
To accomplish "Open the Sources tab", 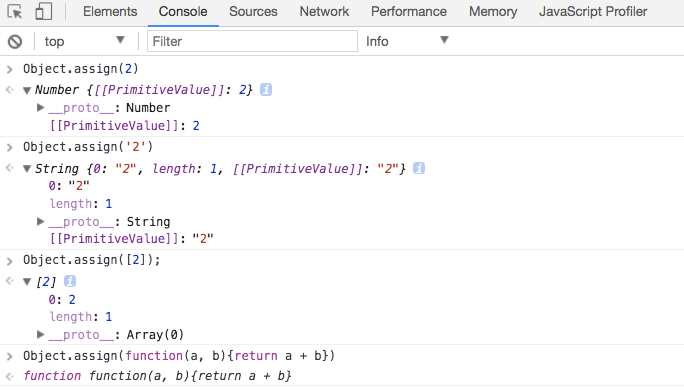I will point(253,11).
